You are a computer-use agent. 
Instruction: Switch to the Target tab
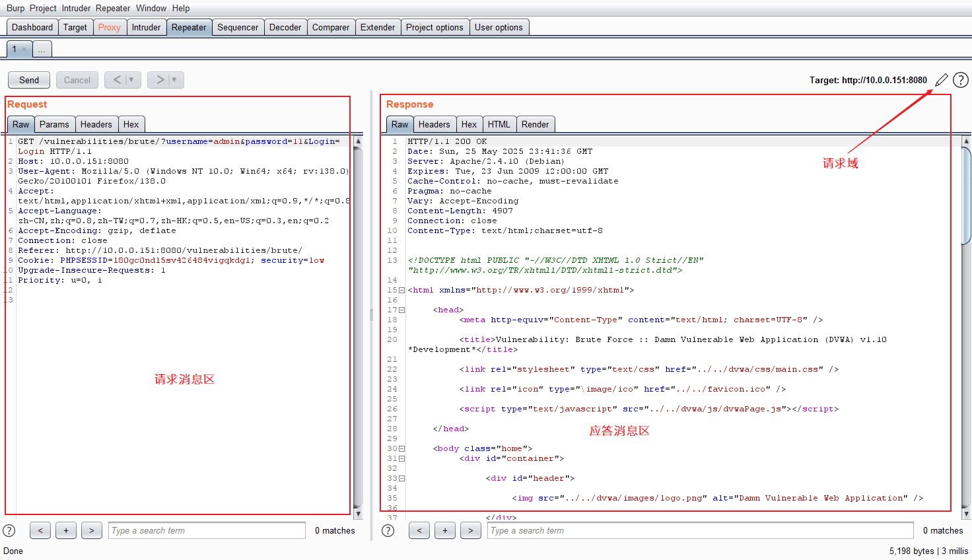[75, 27]
